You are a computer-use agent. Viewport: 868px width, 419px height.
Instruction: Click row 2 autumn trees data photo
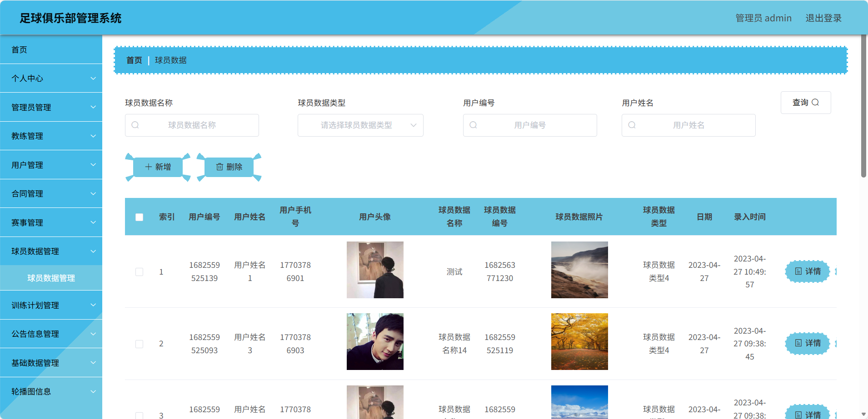coord(579,341)
